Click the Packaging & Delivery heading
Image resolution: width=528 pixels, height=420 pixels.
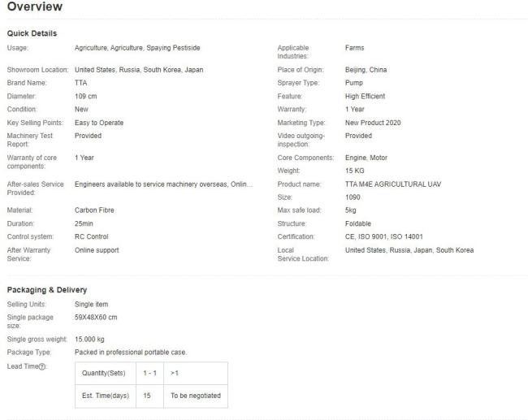(x=47, y=290)
